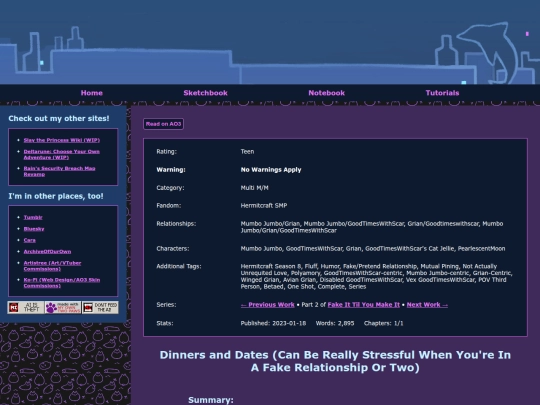Click the 'Multi M/M' category value
540x405 pixels.
[255, 188]
